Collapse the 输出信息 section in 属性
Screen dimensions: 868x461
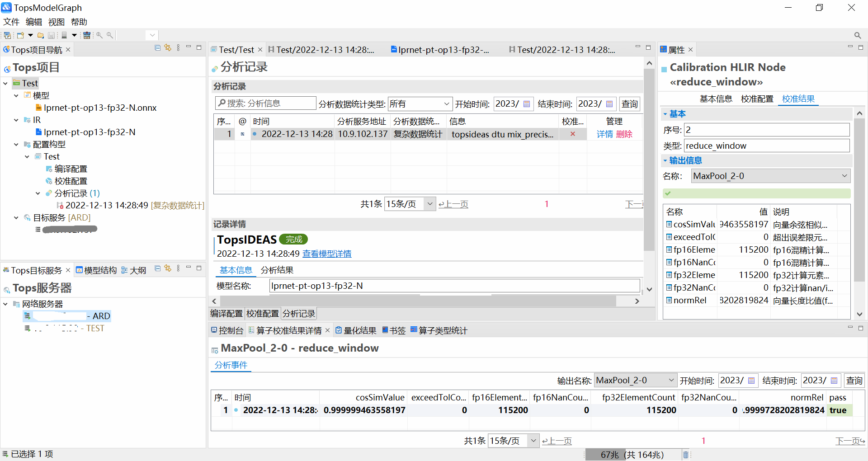coord(665,160)
